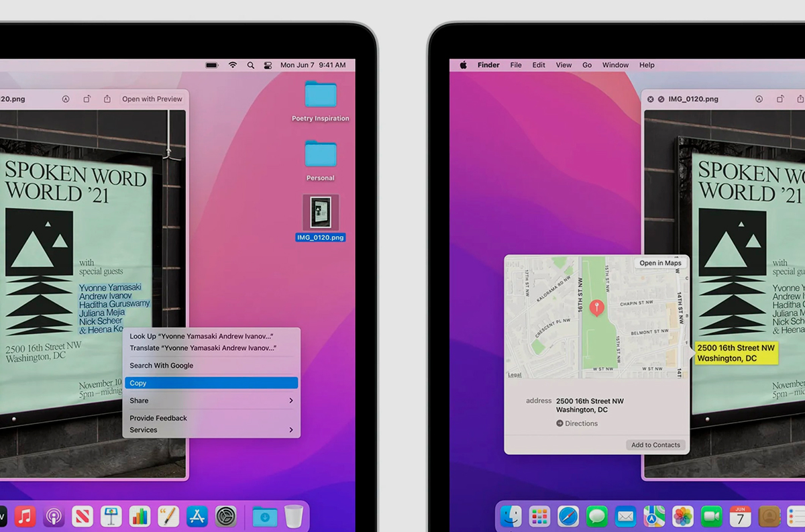Click Add to Contacts button
Screen dimensions: 805x532
655,445
